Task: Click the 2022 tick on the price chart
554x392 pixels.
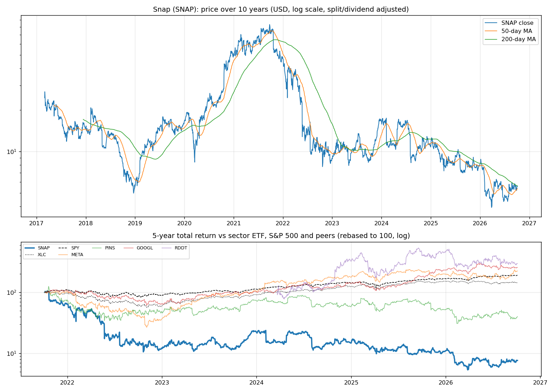Action: point(283,223)
